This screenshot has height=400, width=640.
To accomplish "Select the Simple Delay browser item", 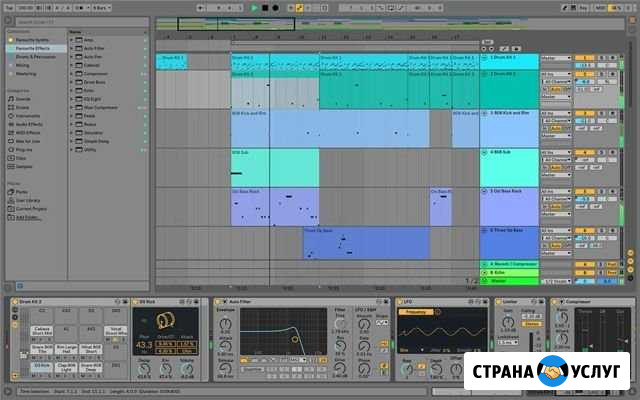I will point(96,141).
